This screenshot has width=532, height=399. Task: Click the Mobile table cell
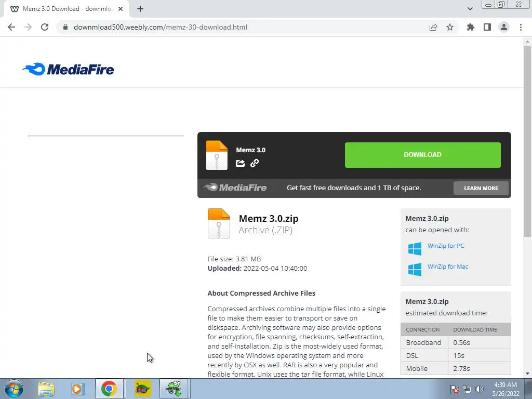click(x=424, y=368)
